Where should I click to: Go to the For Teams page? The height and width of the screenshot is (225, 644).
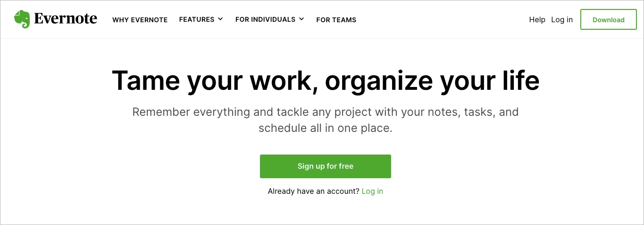pyautogui.click(x=336, y=20)
